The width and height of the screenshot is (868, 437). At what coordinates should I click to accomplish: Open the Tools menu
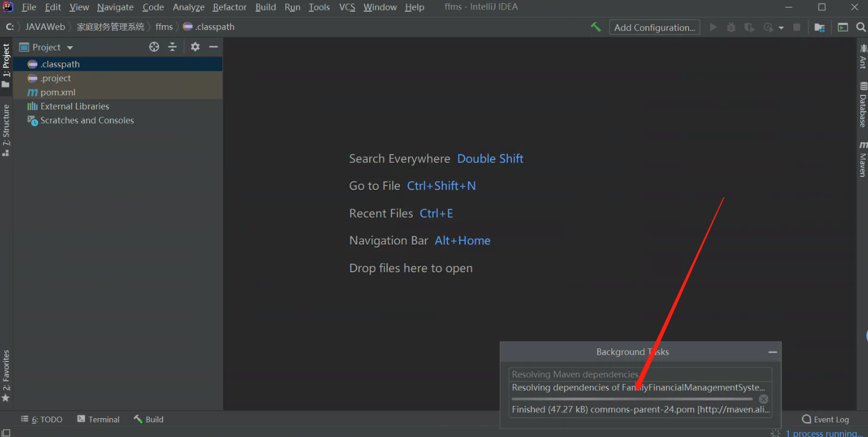coord(319,7)
